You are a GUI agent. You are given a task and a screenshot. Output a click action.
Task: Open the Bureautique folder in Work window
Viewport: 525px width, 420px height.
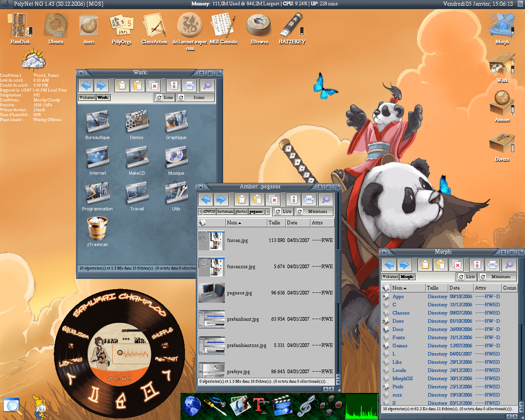point(98,122)
